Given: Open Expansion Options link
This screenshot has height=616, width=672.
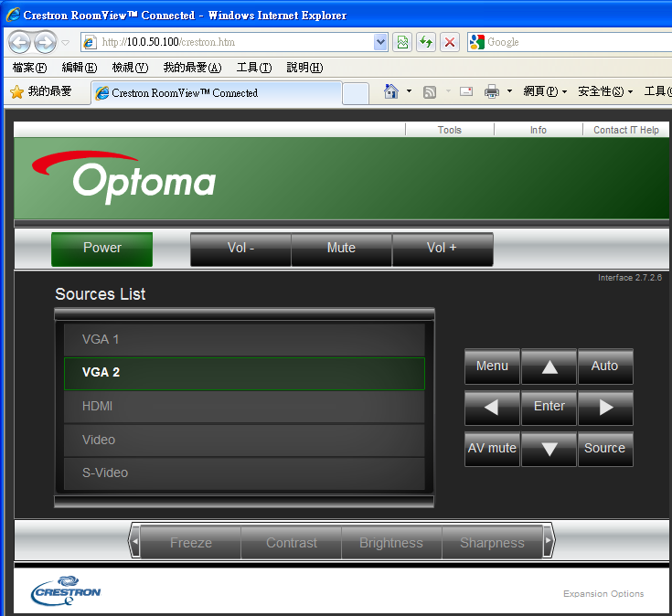Looking at the screenshot, I should pos(603,594).
